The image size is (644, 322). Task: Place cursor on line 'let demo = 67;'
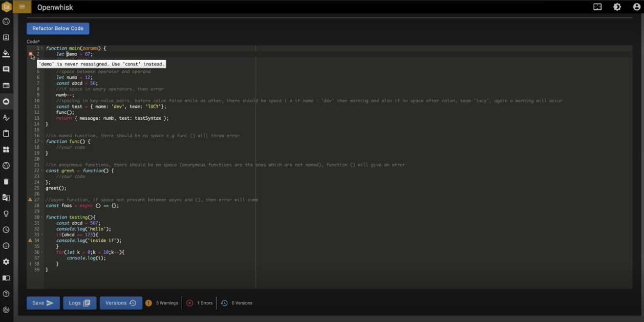(x=74, y=54)
